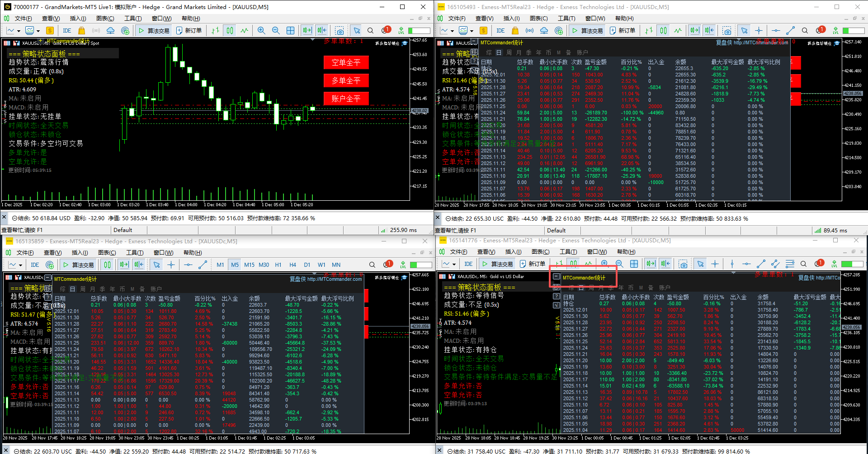Click 多单全平 red button in GrandMarkets window
Viewport: 868px width, 454px height.
coord(346,80)
